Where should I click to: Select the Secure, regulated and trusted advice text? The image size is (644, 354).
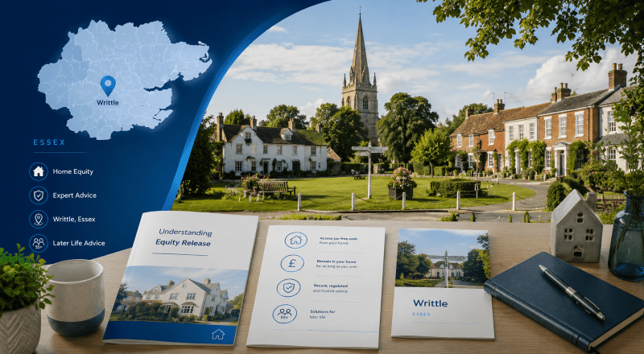(330, 288)
